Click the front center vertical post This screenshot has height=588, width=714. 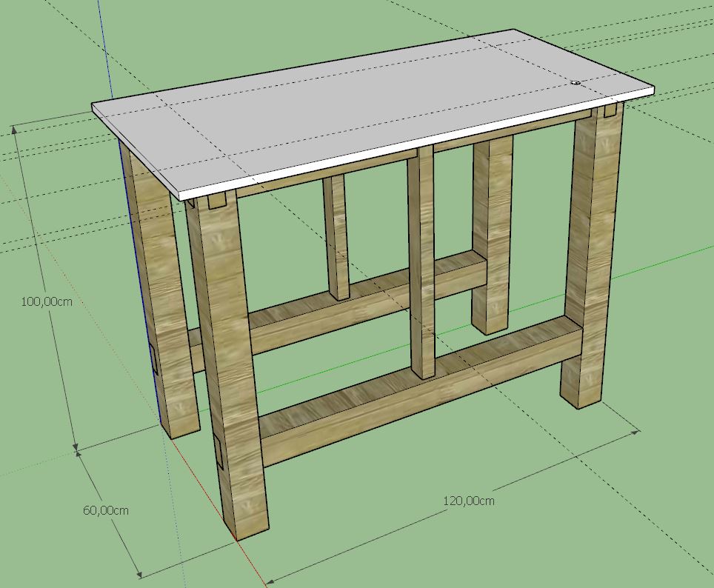(x=421, y=259)
